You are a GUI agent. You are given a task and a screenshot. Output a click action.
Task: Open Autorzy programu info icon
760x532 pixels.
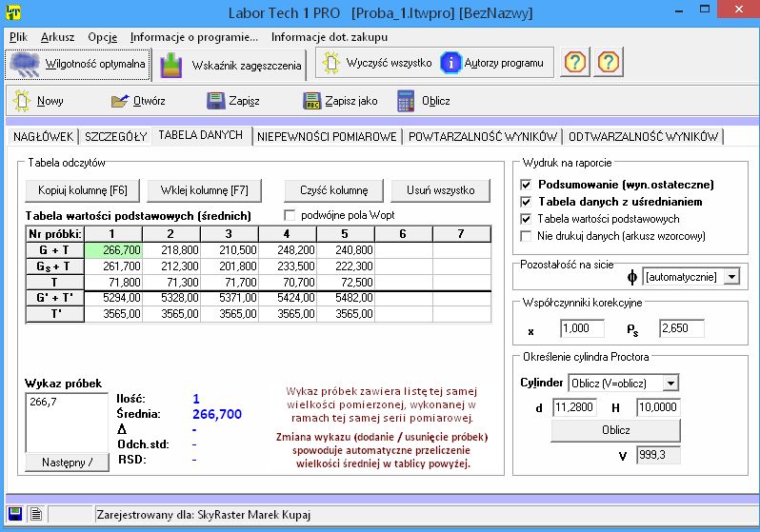click(450, 63)
